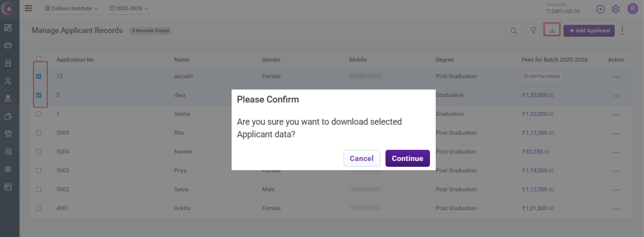Open the dashboard icon in sidebar
Image resolution: width=644 pixels, height=237 pixels.
coord(8,28)
